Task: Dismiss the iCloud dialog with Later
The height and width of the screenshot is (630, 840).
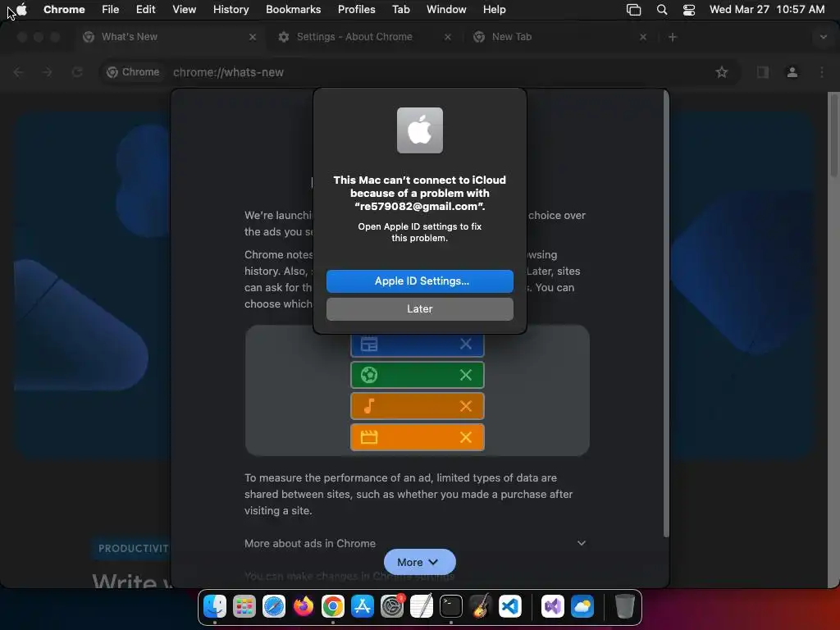Action: coord(419,309)
